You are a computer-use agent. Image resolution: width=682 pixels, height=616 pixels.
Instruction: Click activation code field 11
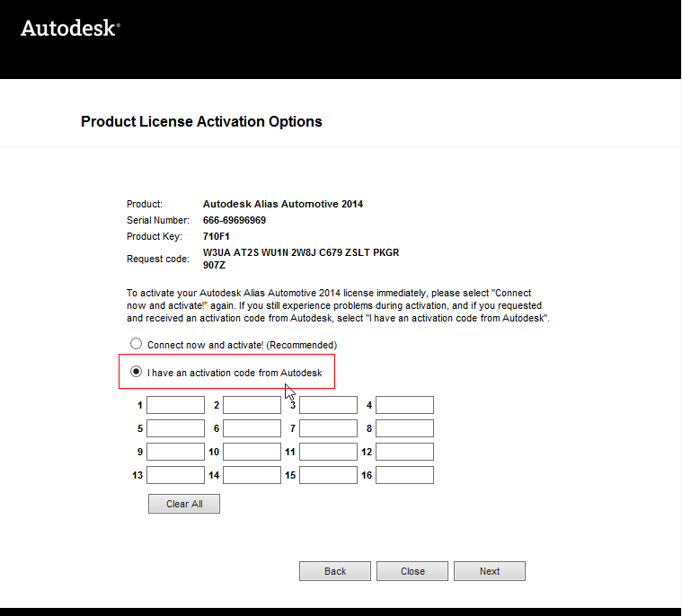(328, 452)
